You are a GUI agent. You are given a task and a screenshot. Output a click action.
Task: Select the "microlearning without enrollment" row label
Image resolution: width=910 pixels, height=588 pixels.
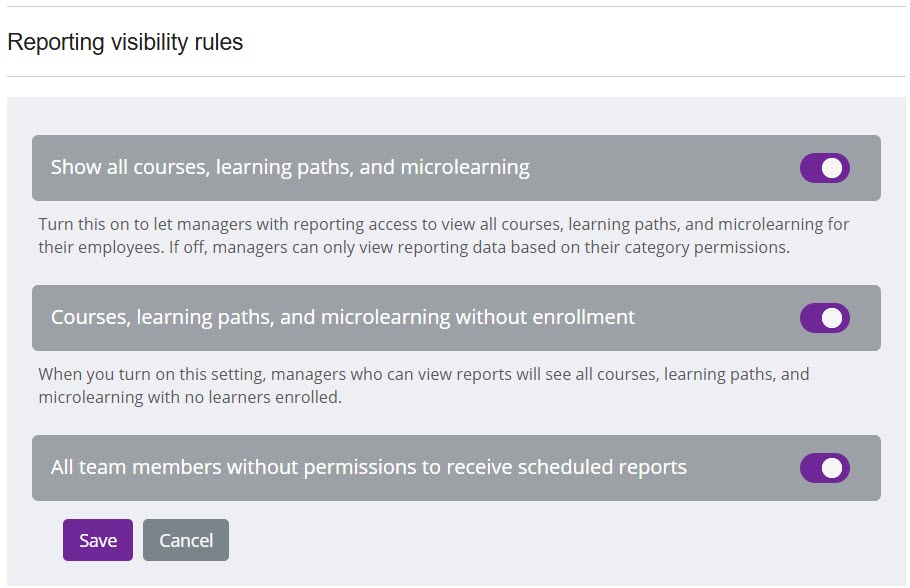343,317
